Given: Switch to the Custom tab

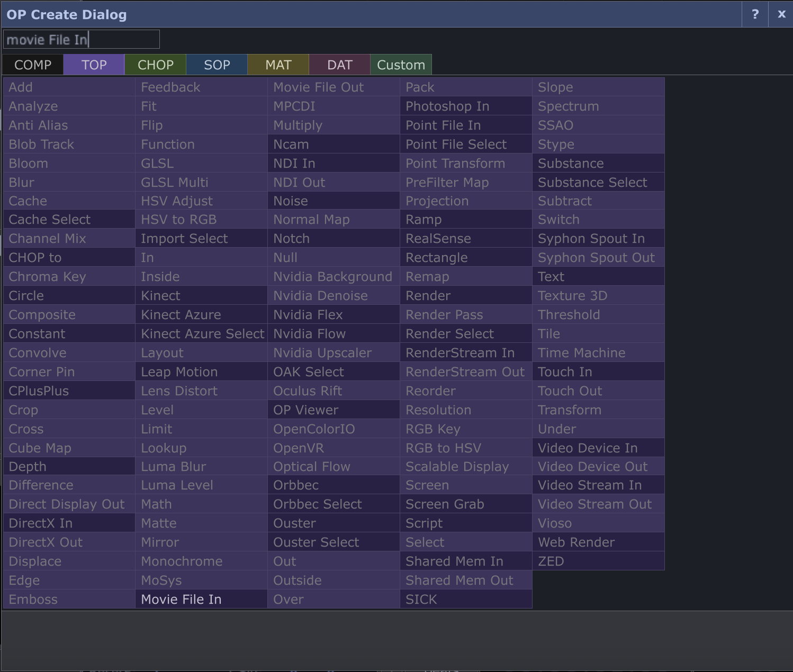Looking at the screenshot, I should click(401, 65).
